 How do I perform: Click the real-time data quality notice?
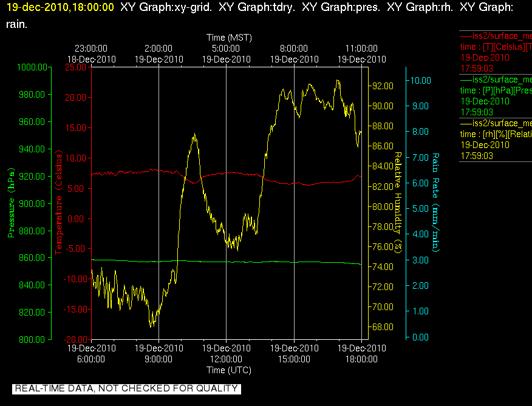[x=126, y=388]
